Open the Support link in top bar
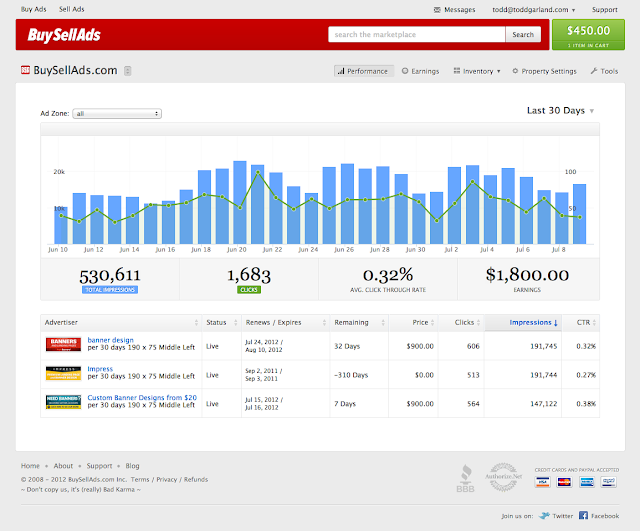The image size is (640, 531). pyautogui.click(x=604, y=9)
